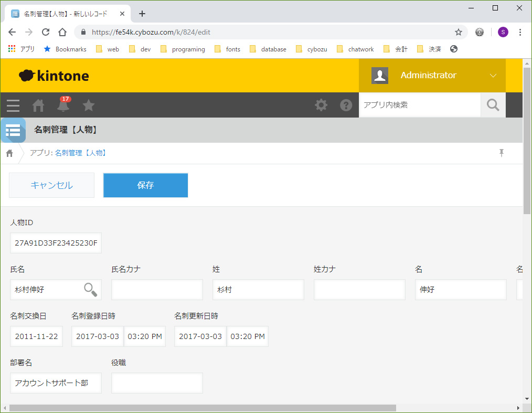Click the pin icon in breadcrumb bar
The height and width of the screenshot is (413, 532).
(x=502, y=153)
